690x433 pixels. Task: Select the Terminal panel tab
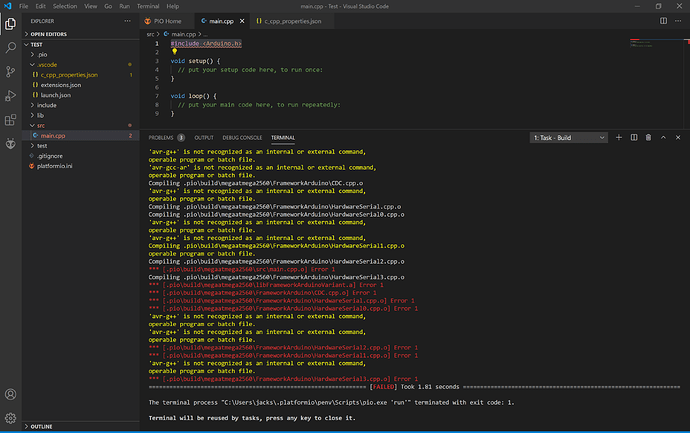pyautogui.click(x=283, y=138)
